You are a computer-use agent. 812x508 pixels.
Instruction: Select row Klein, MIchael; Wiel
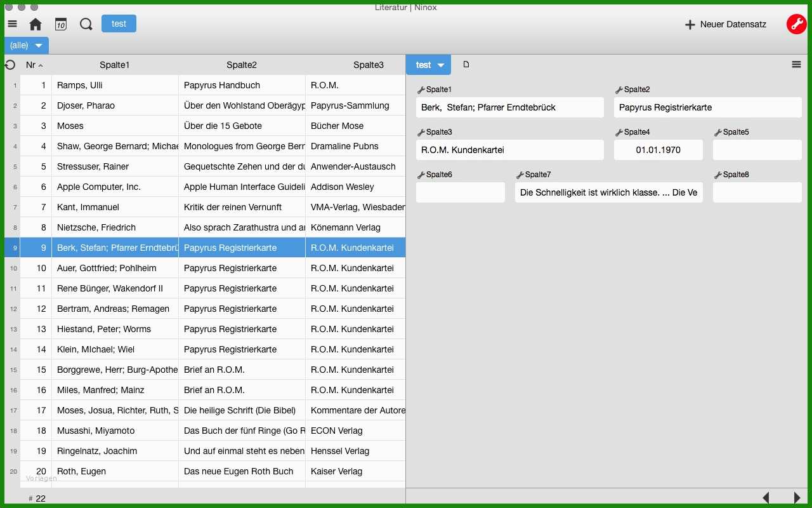[205, 349]
